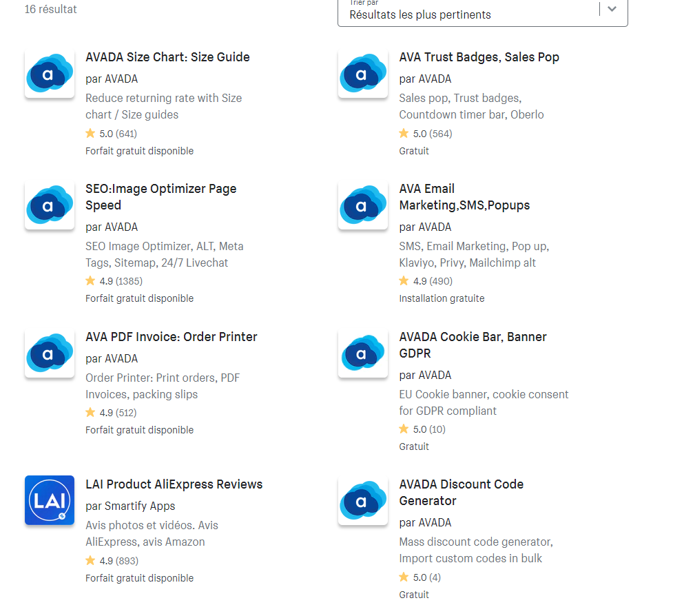The width and height of the screenshot is (673, 616).
Task: Click 'Gratuit' under AVADA Discount Code Generator
Action: click(x=414, y=595)
